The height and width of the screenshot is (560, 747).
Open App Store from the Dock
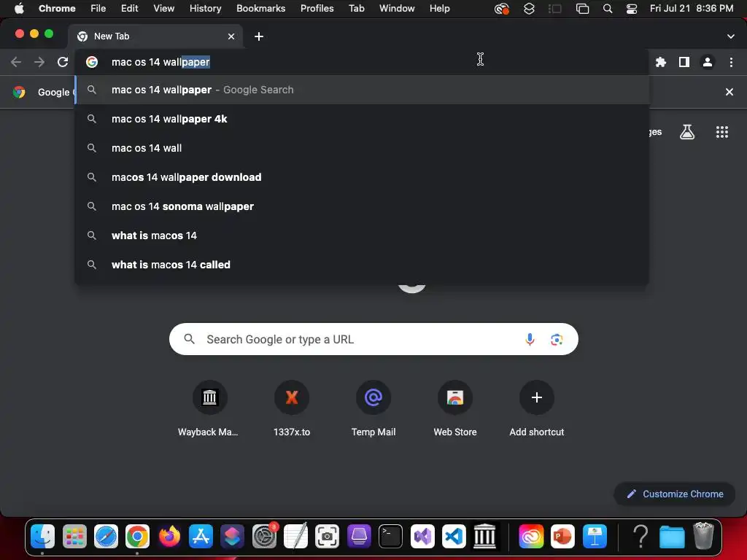pyautogui.click(x=201, y=537)
